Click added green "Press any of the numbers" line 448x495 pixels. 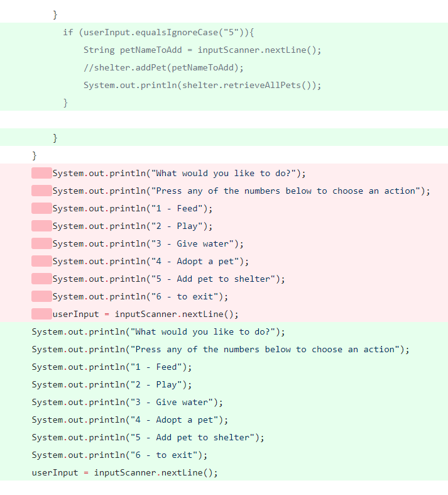(221, 349)
